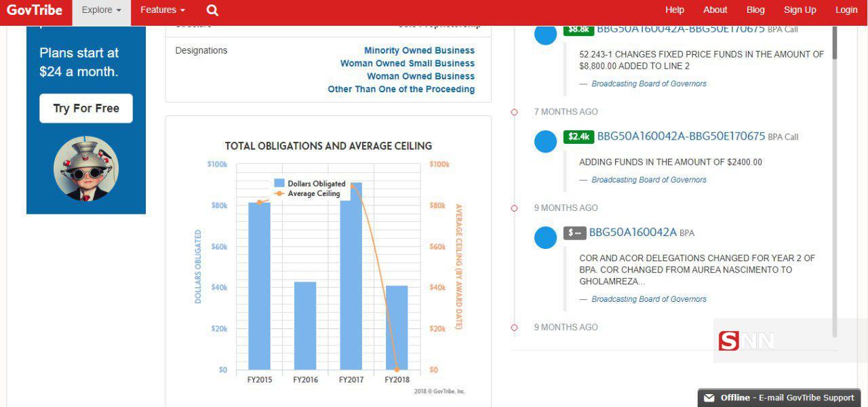
Task: Click FY2018 average ceiling data point
Action: (397, 370)
